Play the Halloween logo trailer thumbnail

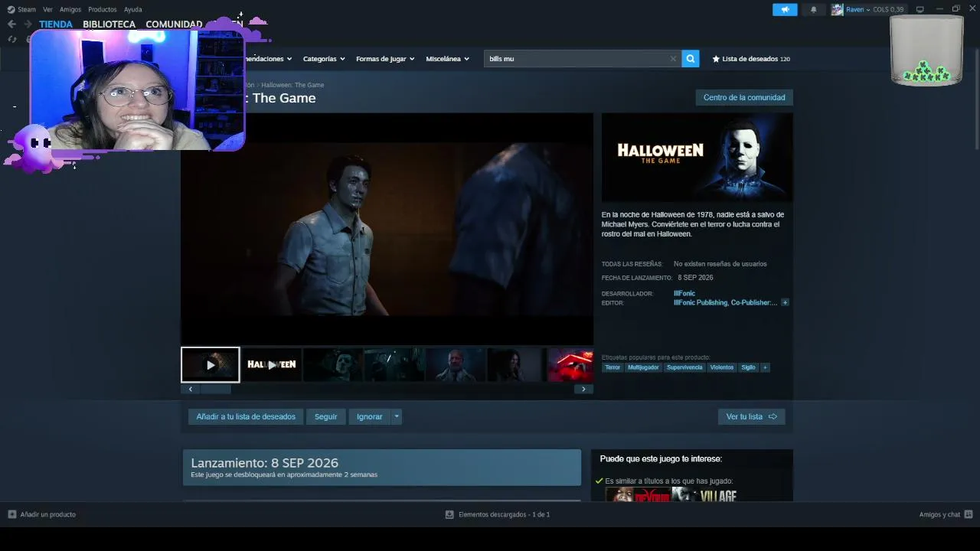pyautogui.click(x=272, y=365)
